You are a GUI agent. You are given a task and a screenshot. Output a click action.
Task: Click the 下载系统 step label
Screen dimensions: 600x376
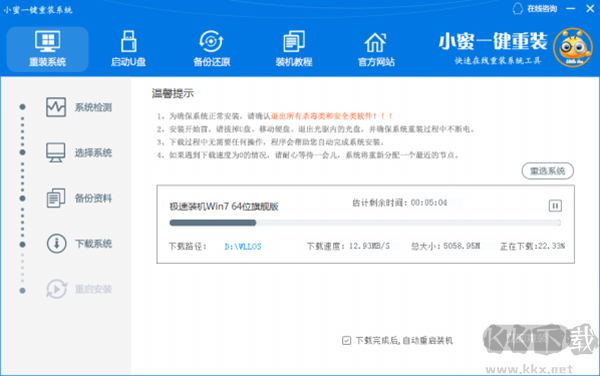coord(93,244)
